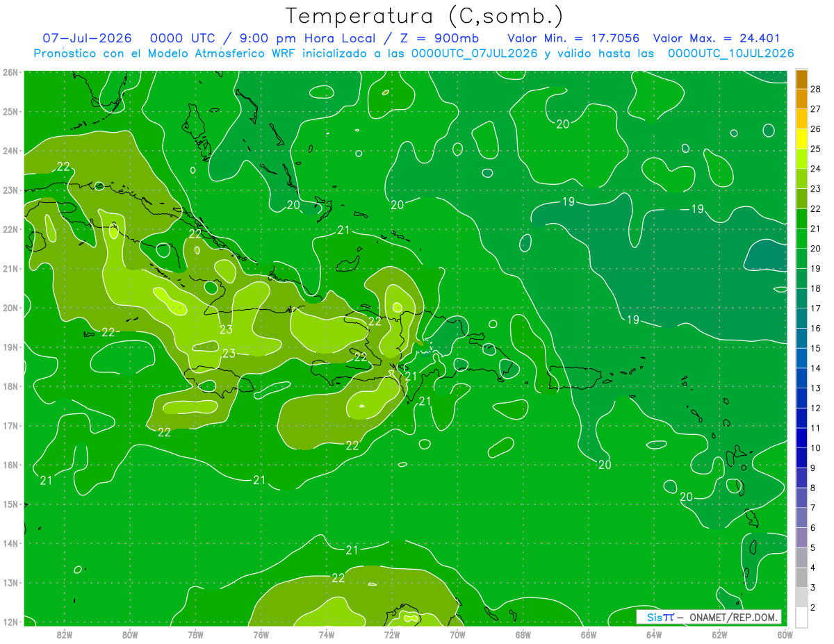Click initialization stamp "0000UTC_07JUL2026"
The width and height of the screenshot is (834, 644).
tap(475, 53)
